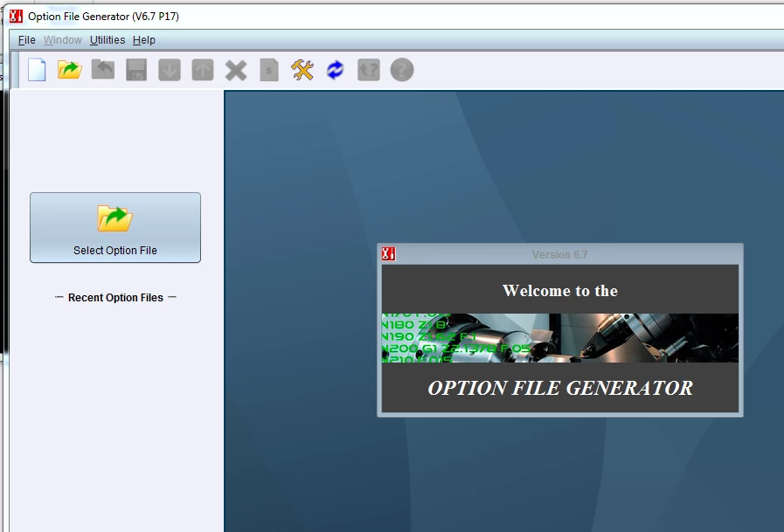Screen dimensions: 784x532
Task: Click the OPTION FILE GENERATOR splash title
Action: (x=560, y=388)
